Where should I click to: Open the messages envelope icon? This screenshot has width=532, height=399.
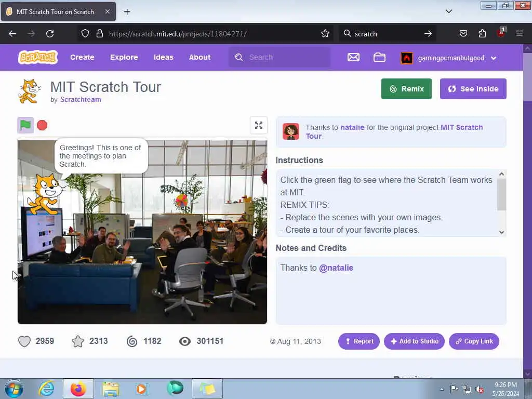pyautogui.click(x=353, y=57)
